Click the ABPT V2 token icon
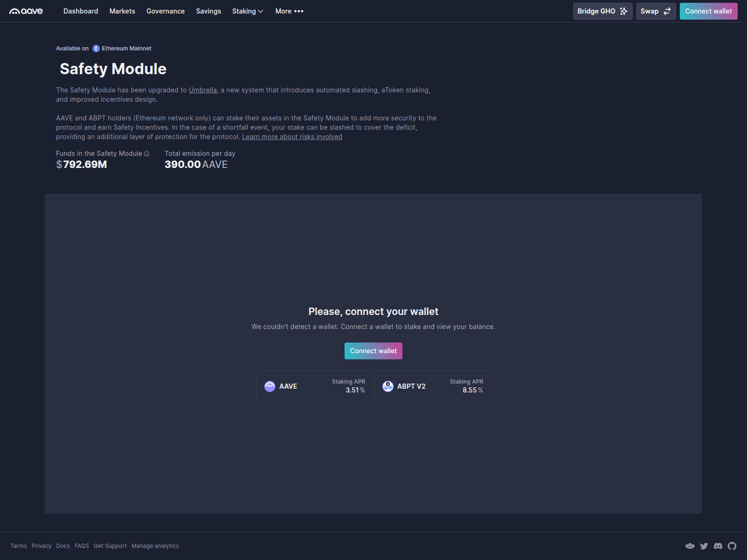 coord(388,386)
